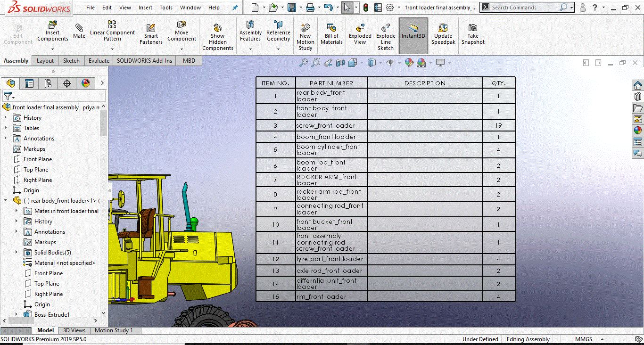The image size is (644, 345).
Task: Open the PropertyManager panel tab
Action: click(x=29, y=83)
